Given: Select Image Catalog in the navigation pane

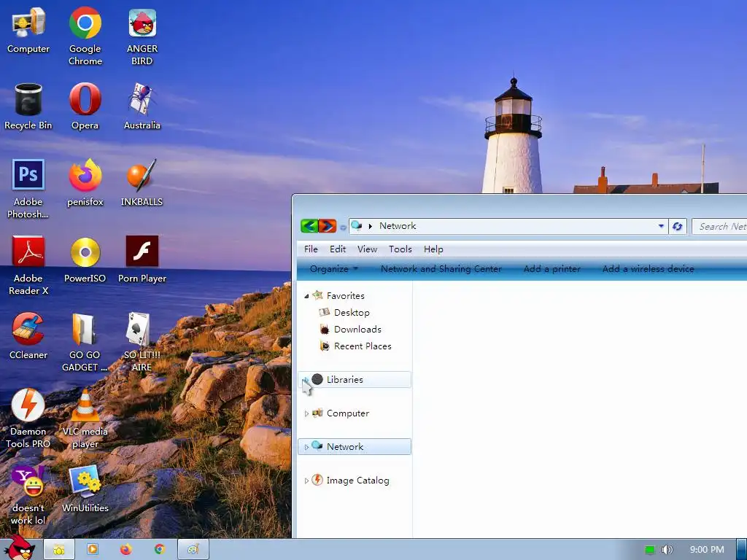Looking at the screenshot, I should coord(357,481).
